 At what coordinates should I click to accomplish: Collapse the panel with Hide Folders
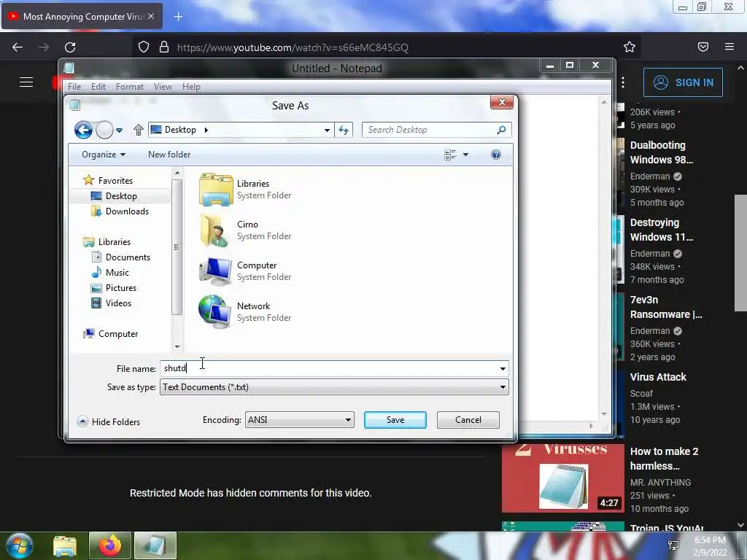109,421
